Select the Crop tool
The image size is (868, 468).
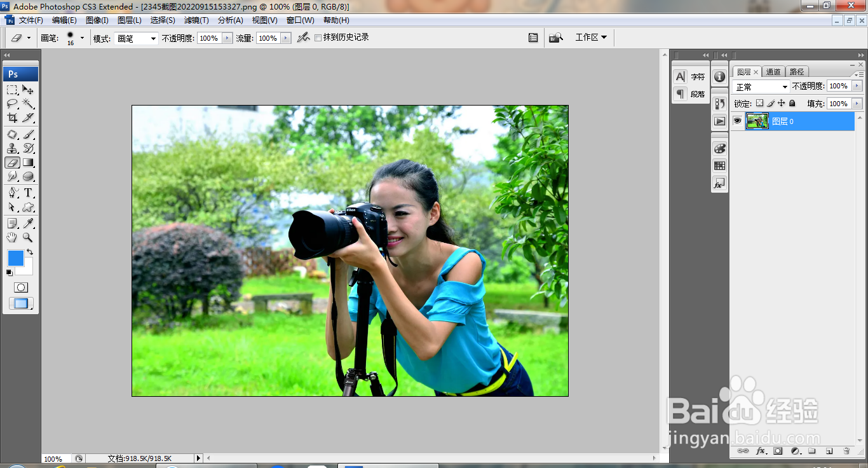13,118
